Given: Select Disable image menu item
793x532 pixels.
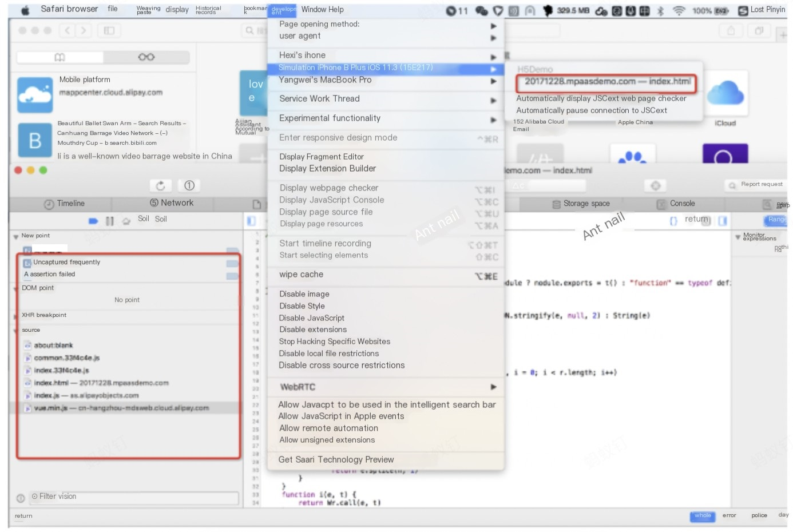Looking at the screenshot, I should pyautogui.click(x=386, y=294).
